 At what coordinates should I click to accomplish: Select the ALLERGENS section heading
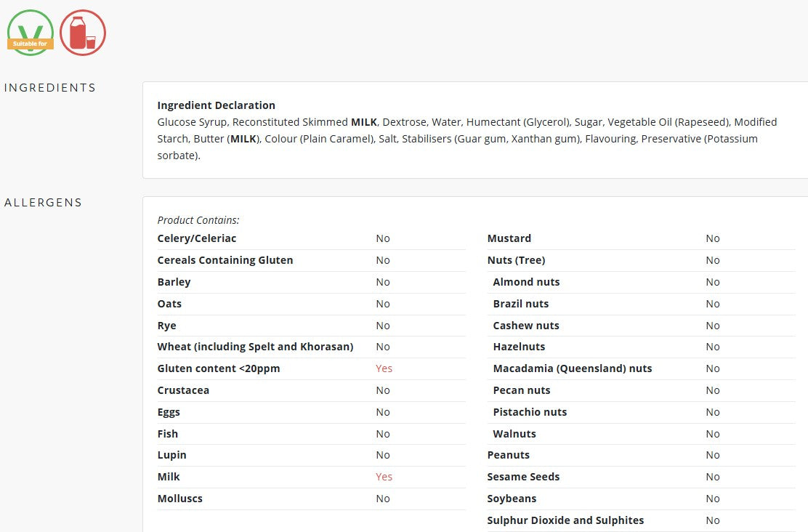(44, 203)
